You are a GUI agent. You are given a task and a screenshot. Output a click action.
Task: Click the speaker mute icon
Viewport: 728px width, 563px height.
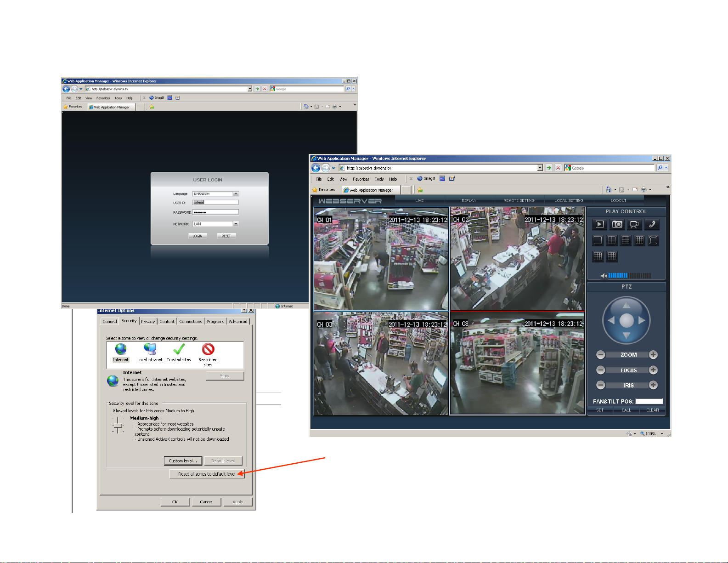click(604, 276)
